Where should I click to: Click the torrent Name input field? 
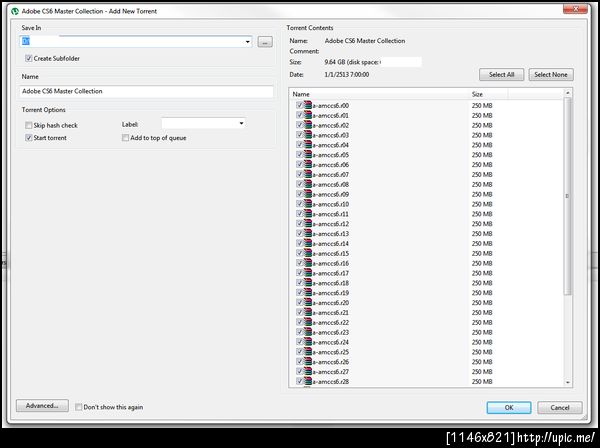point(146,91)
